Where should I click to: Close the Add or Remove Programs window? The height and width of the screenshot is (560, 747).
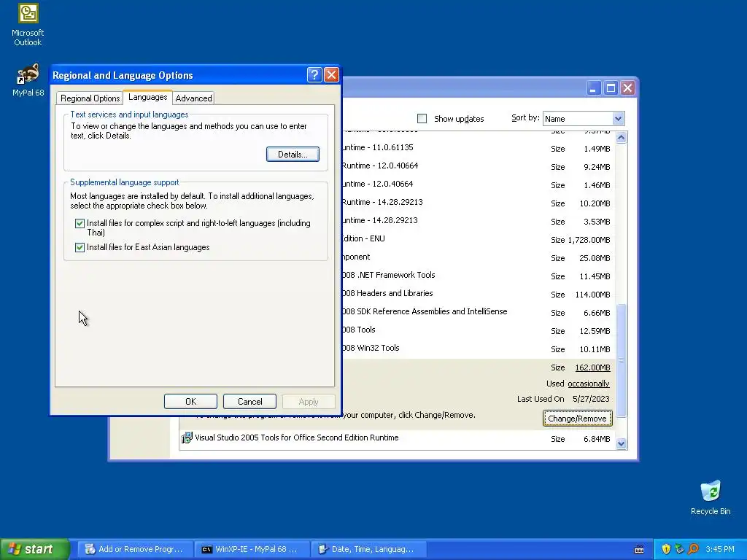(627, 88)
